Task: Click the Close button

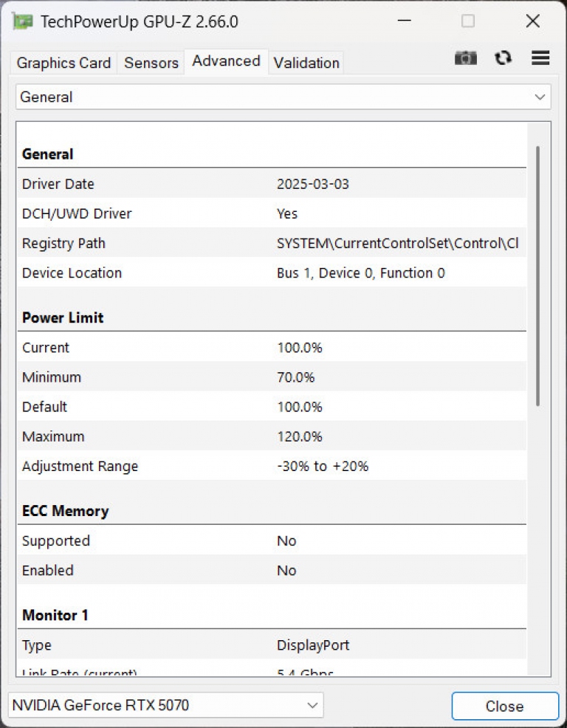Action: click(505, 706)
